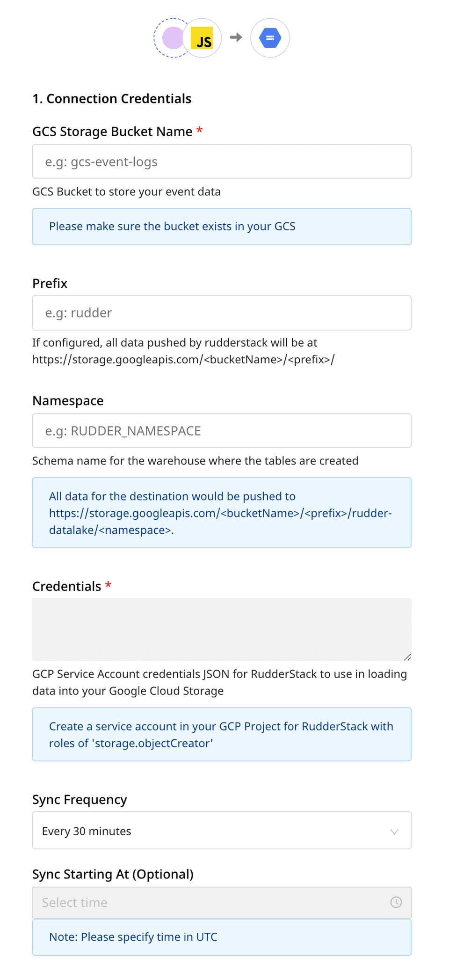Click the bucket existence info banner
This screenshot has width=449, height=980.
pyautogui.click(x=221, y=227)
